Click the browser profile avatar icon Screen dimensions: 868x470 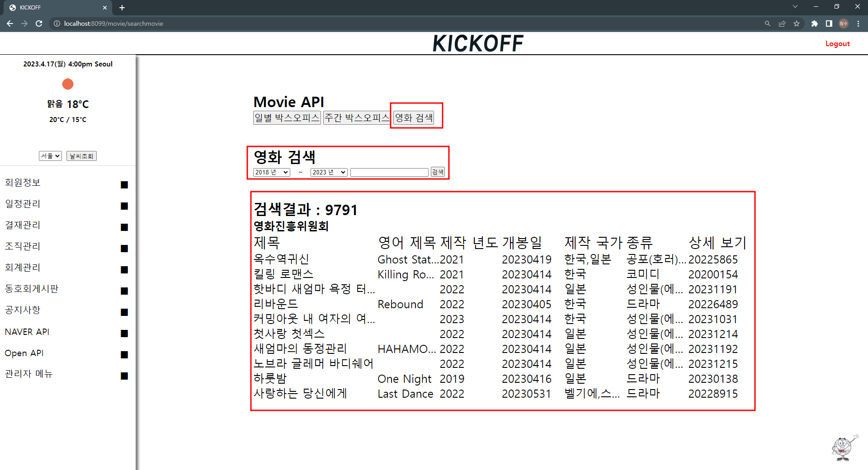844,23
